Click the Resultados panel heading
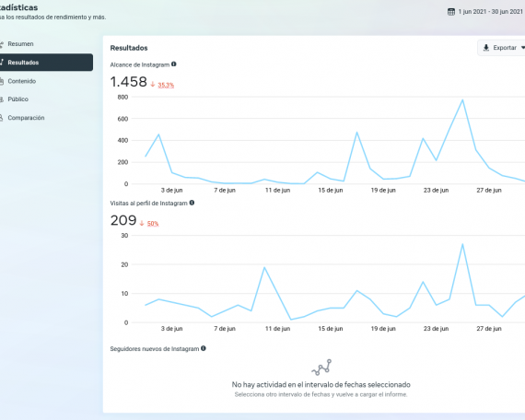 click(129, 48)
